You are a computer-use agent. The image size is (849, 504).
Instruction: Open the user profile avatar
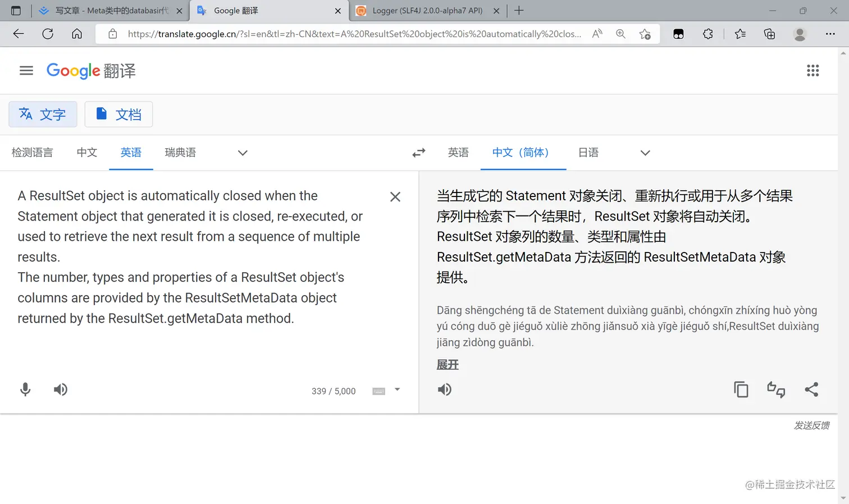click(800, 34)
